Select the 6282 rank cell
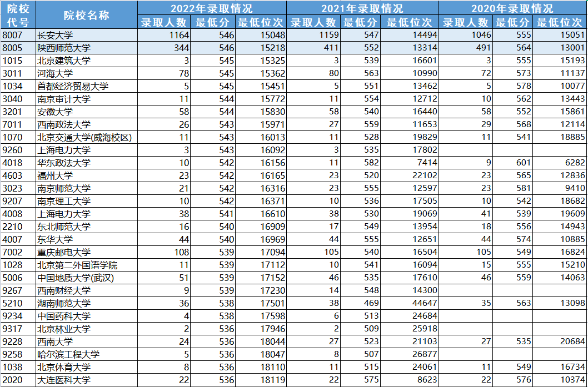This screenshot has width=588, height=387. 560,163
